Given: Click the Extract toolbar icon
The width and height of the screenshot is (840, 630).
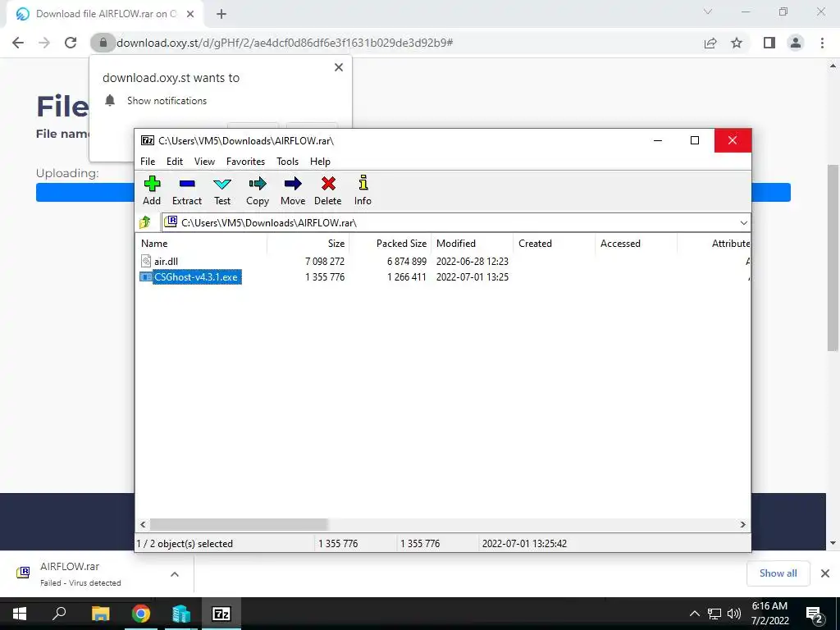Looking at the screenshot, I should point(187,184).
